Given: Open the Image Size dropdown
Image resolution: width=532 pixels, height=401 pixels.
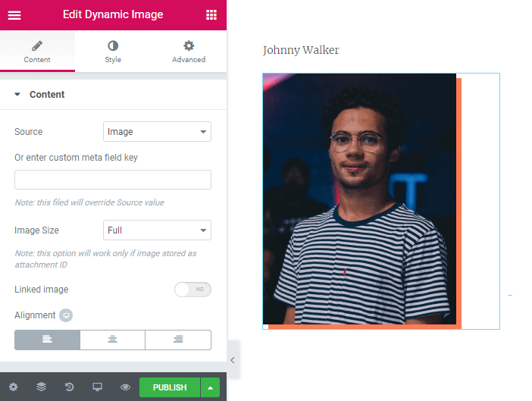Looking at the screenshot, I should [157, 230].
